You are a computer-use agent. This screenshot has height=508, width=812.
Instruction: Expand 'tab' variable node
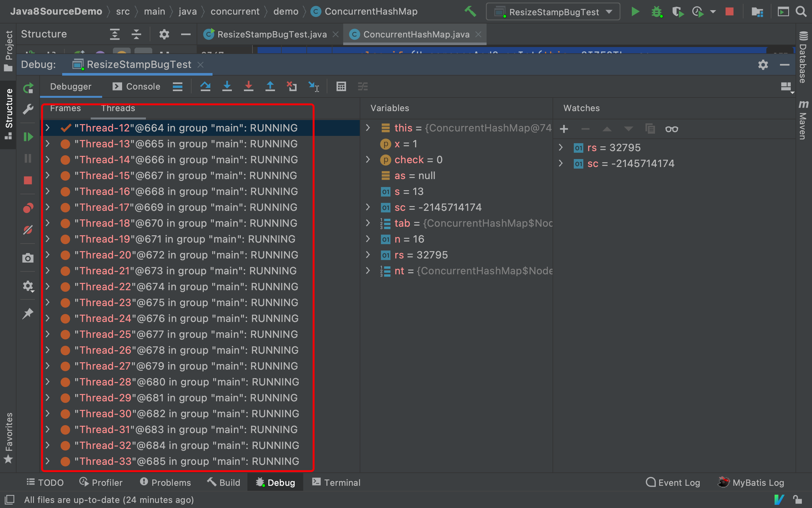(368, 223)
